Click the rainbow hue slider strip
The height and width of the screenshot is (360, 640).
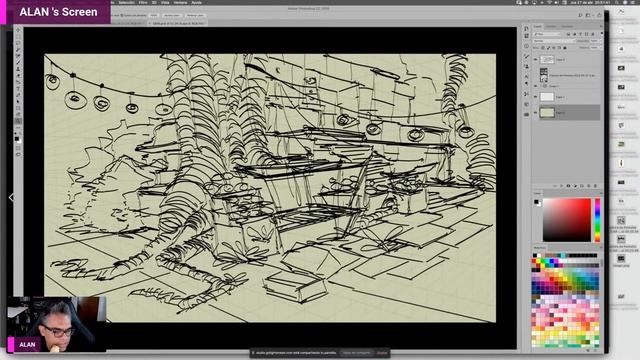pos(598,220)
